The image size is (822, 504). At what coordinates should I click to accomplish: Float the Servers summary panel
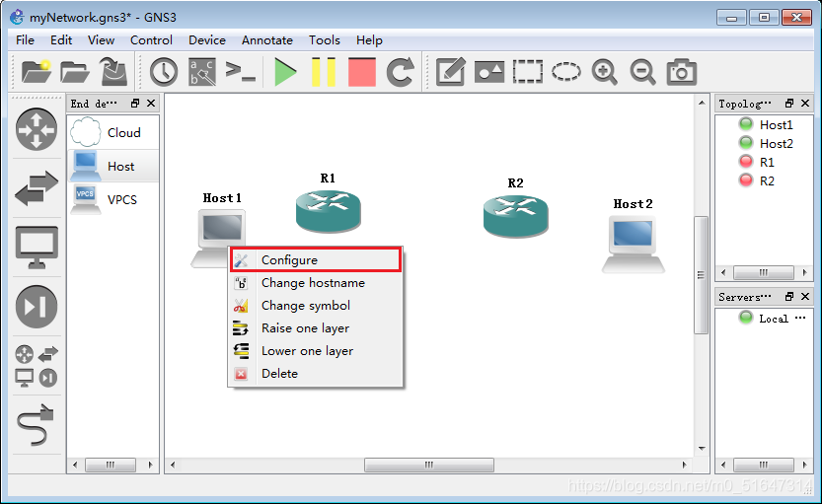coord(789,297)
